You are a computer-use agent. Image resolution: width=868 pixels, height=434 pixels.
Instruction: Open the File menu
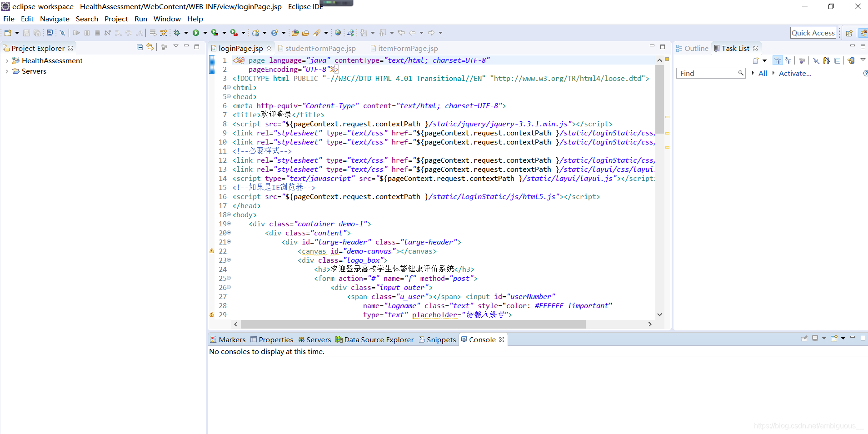pos(9,19)
